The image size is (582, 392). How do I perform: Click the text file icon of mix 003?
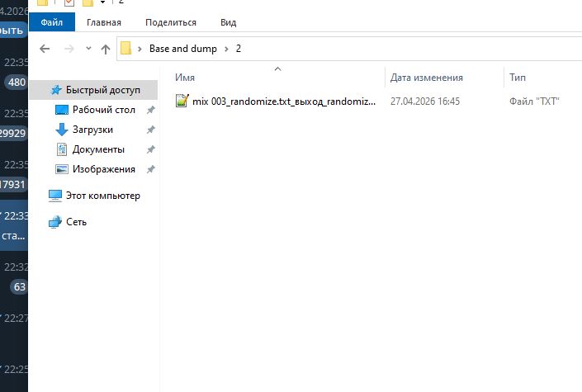[182, 101]
